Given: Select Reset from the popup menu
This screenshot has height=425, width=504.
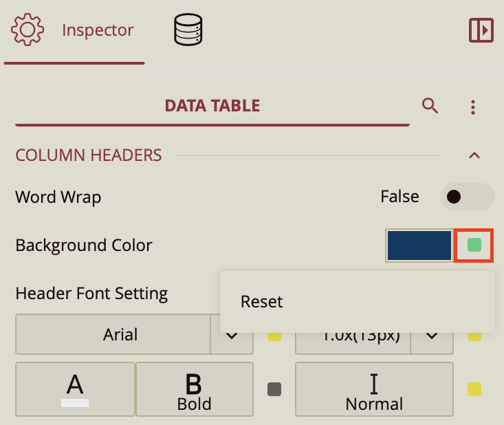Looking at the screenshot, I should [x=262, y=302].
